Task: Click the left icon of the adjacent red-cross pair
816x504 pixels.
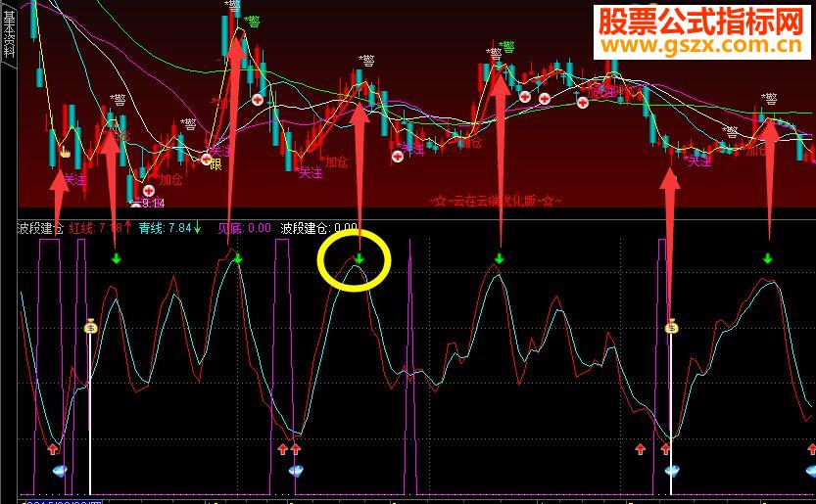Action: 525,97
